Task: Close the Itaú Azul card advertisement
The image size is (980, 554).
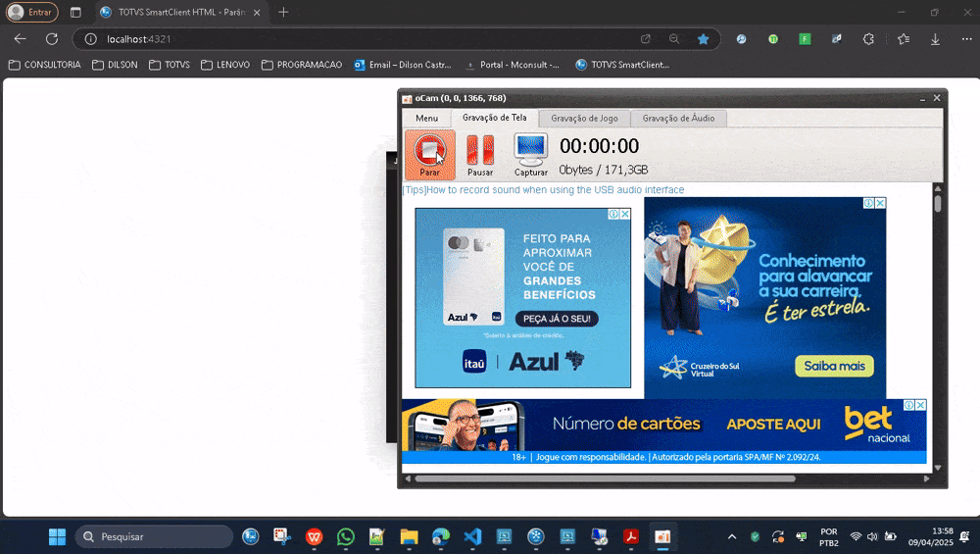Action: pyautogui.click(x=624, y=214)
